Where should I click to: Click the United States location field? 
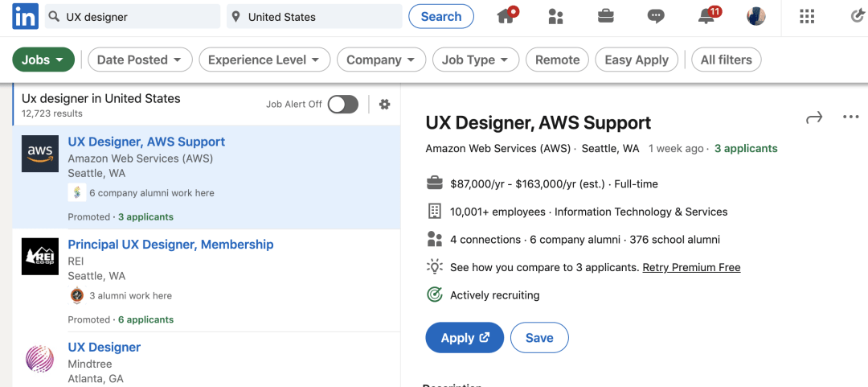(x=314, y=17)
